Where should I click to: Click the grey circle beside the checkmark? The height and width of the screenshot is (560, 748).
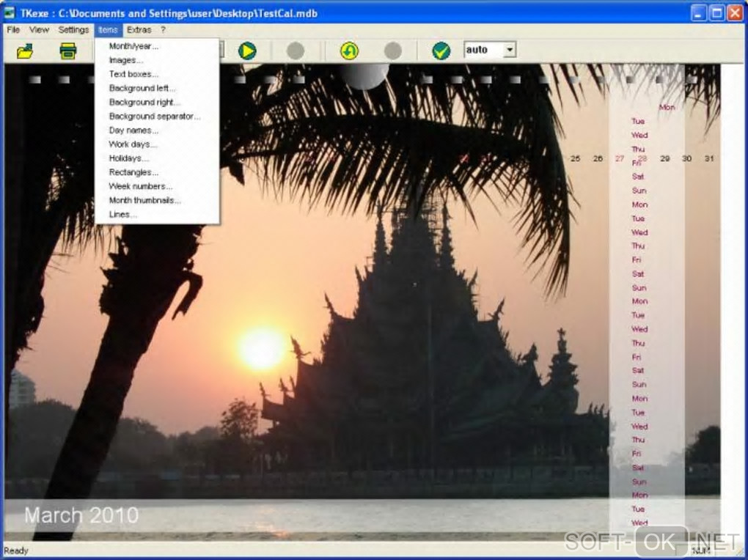click(393, 51)
